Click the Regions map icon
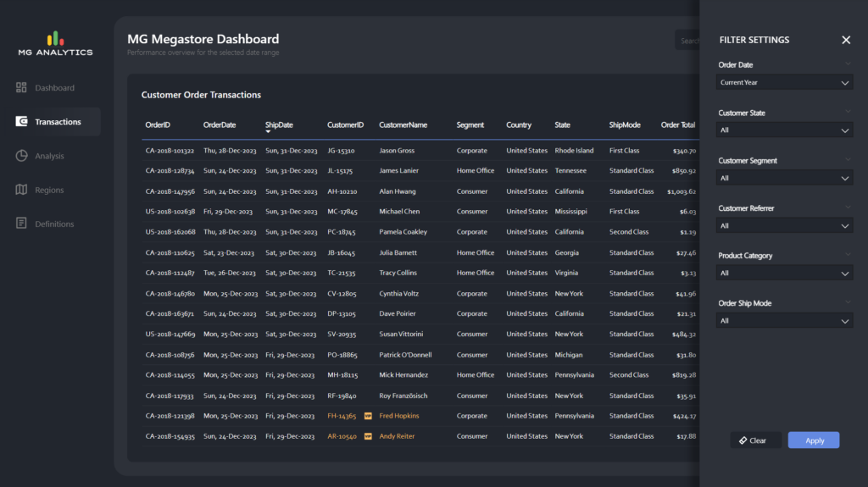868x487 pixels. (x=21, y=189)
